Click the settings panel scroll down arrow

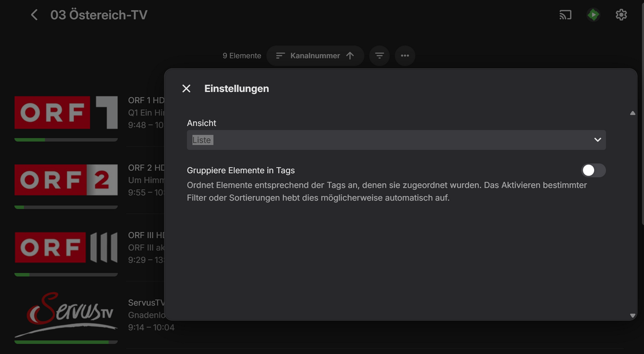633,316
